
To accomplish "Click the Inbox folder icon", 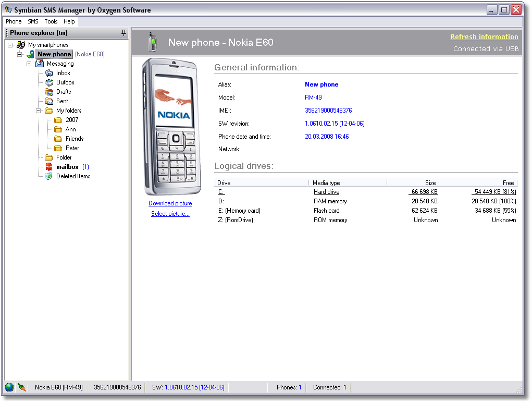I will point(49,73).
